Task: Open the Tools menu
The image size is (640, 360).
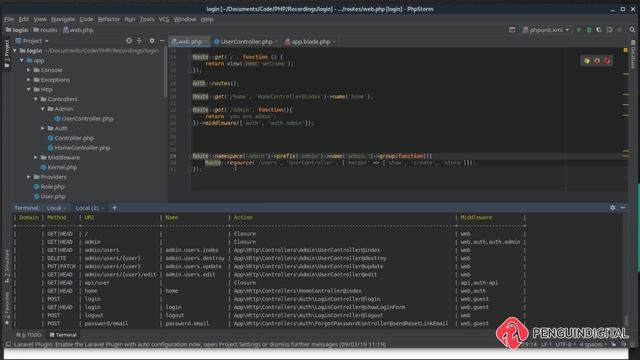Action: (147, 19)
